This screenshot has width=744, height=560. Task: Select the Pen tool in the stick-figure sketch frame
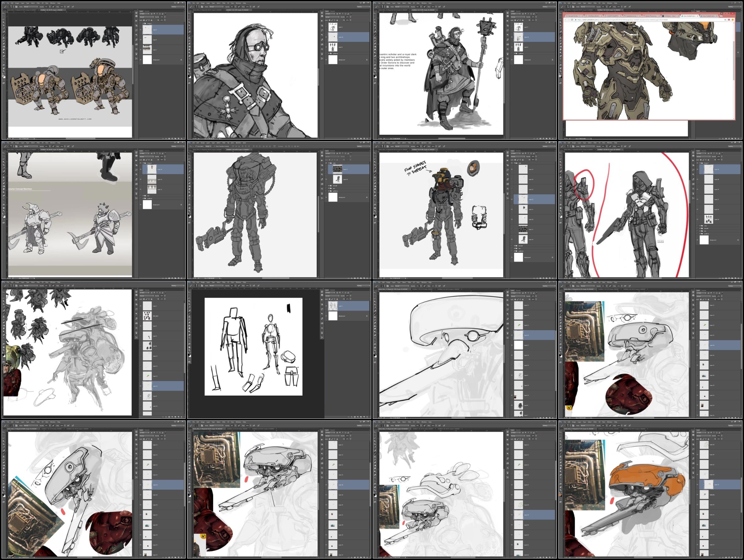pyautogui.click(x=189, y=335)
